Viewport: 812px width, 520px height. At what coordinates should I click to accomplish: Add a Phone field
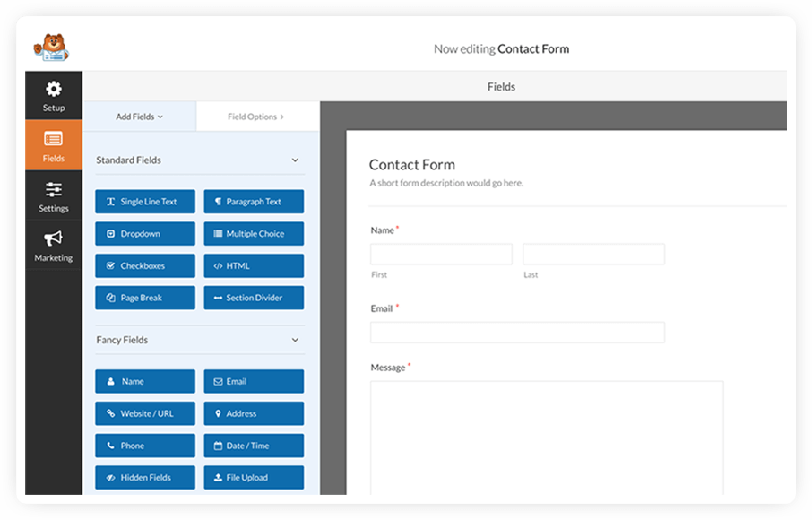(x=144, y=446)
